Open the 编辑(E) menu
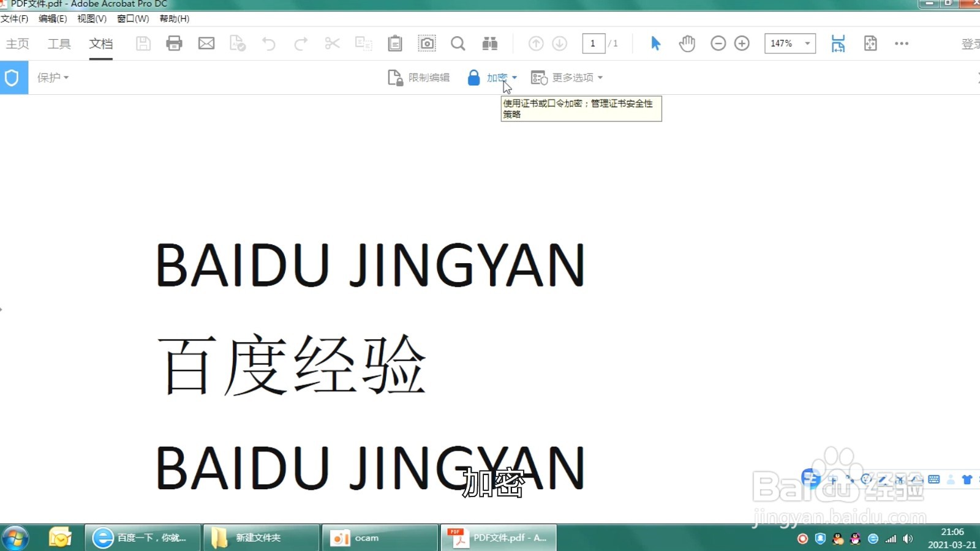The image size is (980, 551). 53,19
